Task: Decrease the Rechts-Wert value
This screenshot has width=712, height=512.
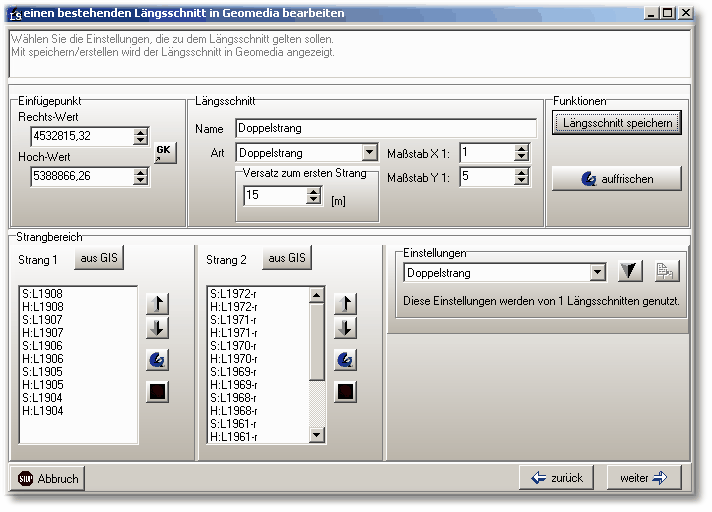Action: pos(141,140)
